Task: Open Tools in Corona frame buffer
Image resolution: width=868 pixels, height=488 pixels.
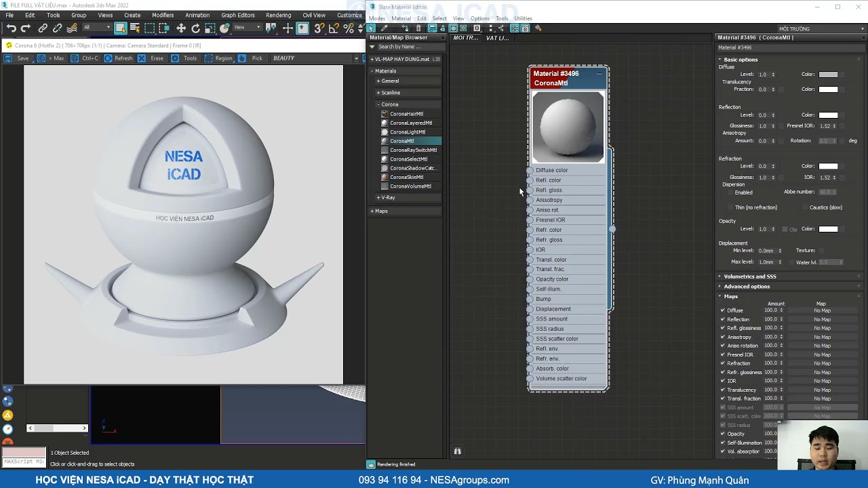Action: pyautogui.click(x=184, y=58)
